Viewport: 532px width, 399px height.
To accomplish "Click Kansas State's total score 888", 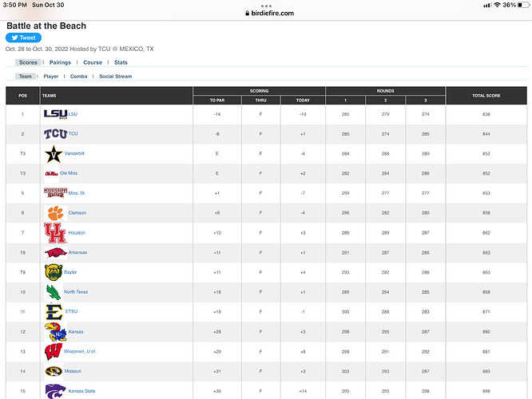I will tap(486, 391).
